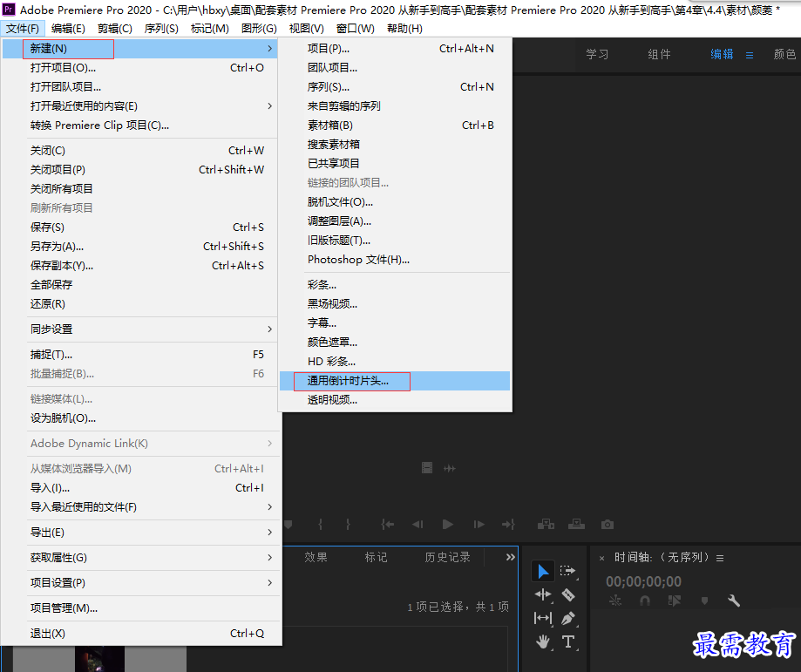Click the Overwrite edit button
This screenshot has height=672, width=801.
(576, 525)
